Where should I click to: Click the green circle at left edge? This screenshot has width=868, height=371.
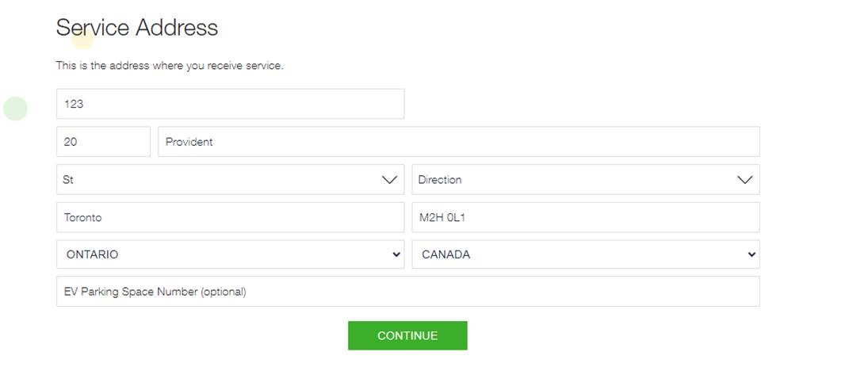tap(16, 108)
